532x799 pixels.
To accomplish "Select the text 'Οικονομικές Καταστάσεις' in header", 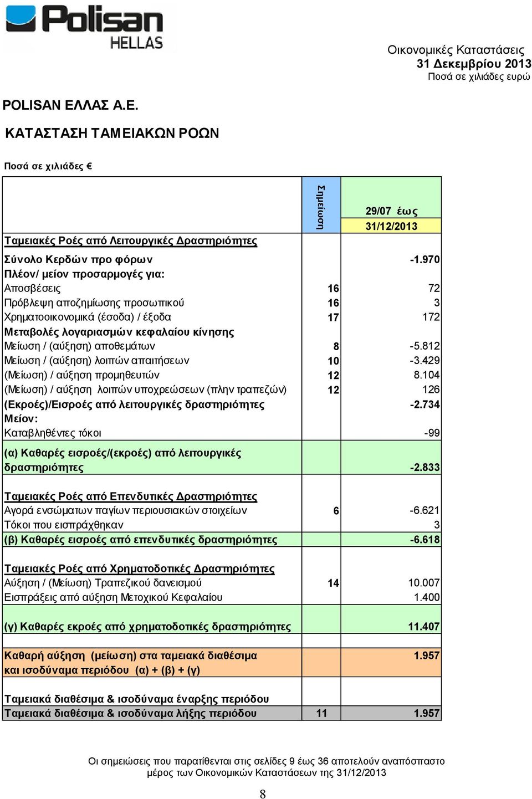I will [456, 50].
